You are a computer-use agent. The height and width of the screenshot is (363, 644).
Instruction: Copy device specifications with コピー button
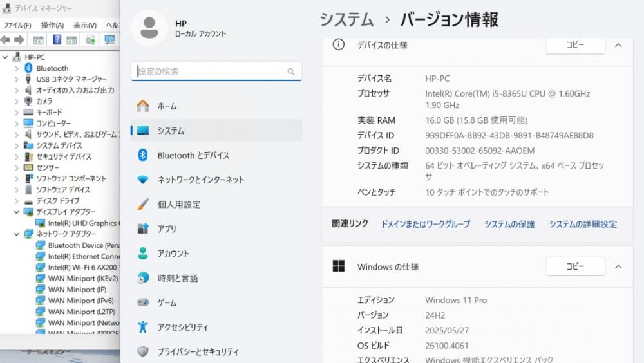(575, 45)
